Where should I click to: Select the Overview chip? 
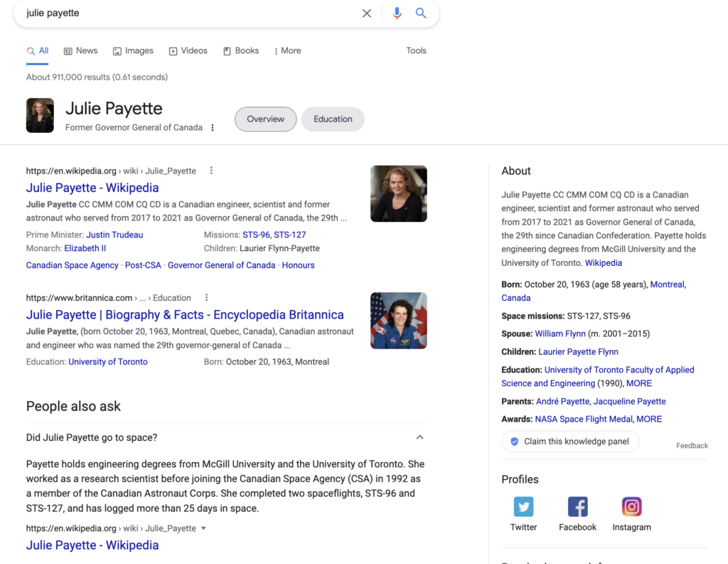(266, 119)
